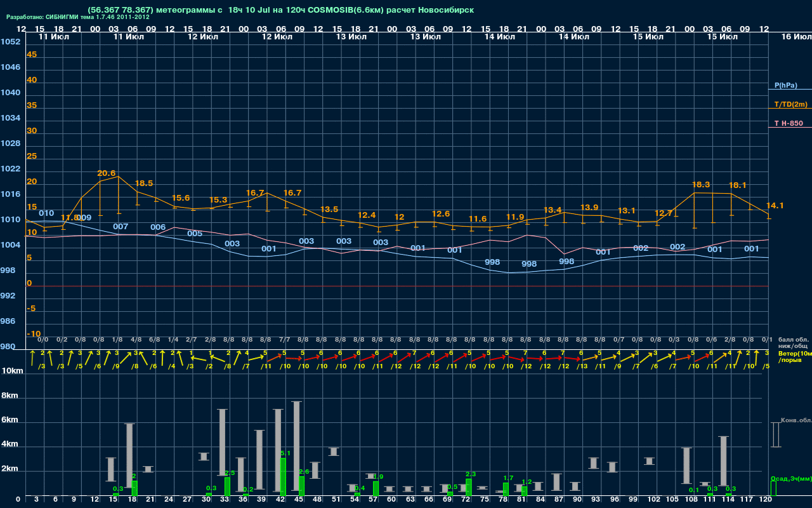Click the 13.4 temperature value
Screen dimensions: 812x508
point(553,210)
